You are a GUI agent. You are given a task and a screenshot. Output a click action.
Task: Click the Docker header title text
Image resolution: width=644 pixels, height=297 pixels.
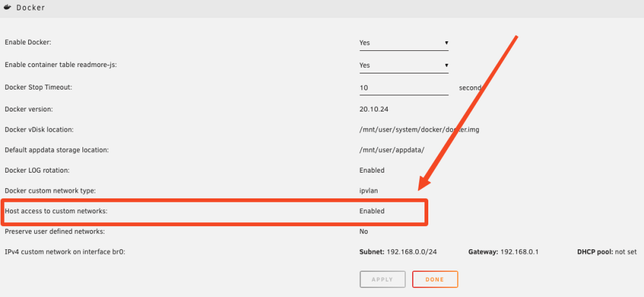coord(31,7)
